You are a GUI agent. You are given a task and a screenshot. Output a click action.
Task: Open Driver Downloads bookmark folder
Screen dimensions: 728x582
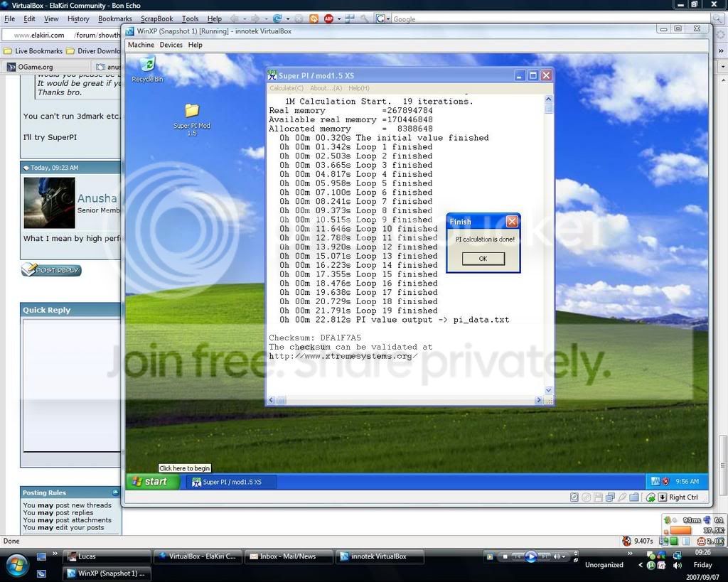(x=93, y=51)
